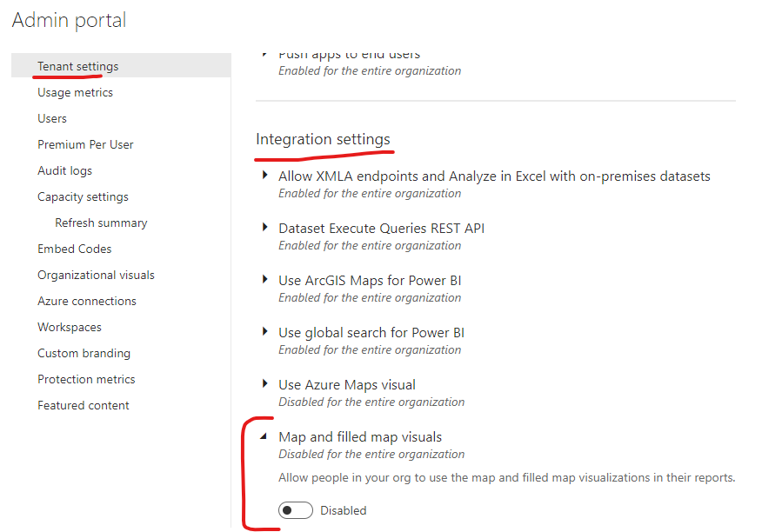
Task: Select Premium Per User
Action: coord(85,144)
